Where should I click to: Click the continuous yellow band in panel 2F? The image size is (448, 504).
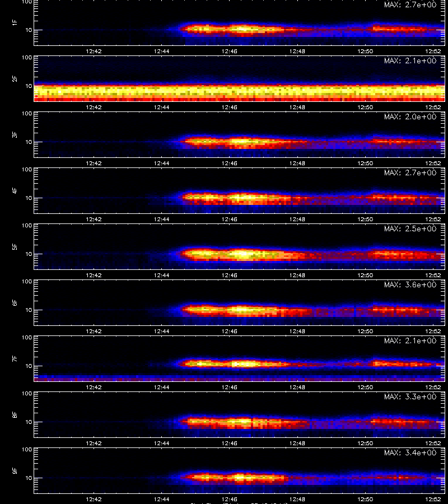tap(240, 91)
